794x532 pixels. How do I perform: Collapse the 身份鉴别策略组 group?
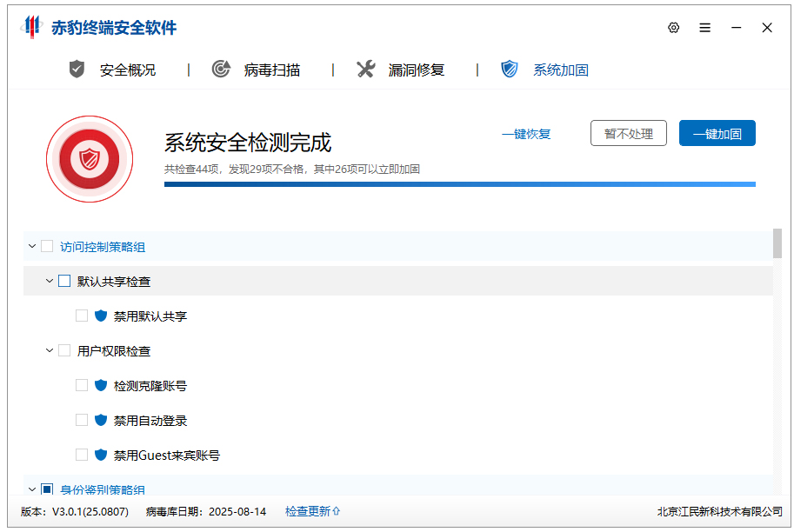pyautogui.click(x=32, y=489)
